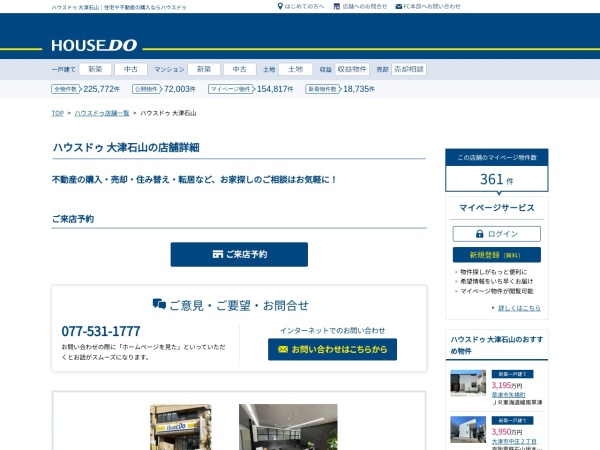Image resolution: width=600 pixels, height=450 pixels.
Task: Click the 3,950万円 property thumbnail
Action: point(468,429)
